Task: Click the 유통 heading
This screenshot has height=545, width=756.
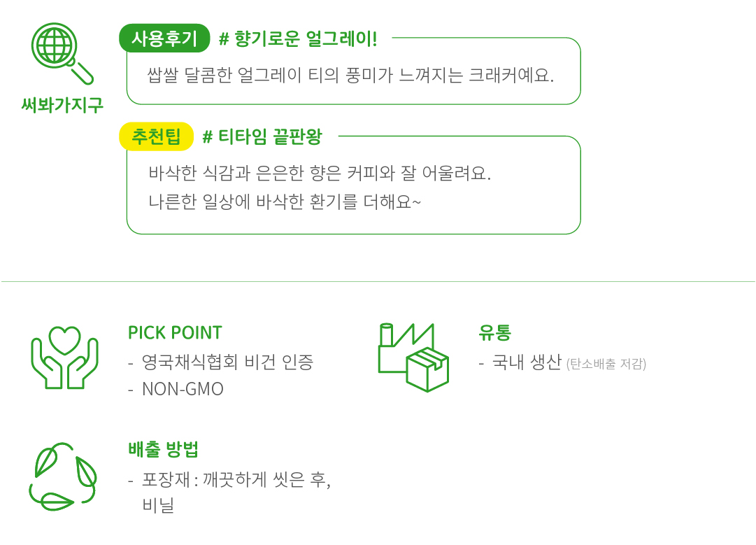Action: (x=495, y=332)
